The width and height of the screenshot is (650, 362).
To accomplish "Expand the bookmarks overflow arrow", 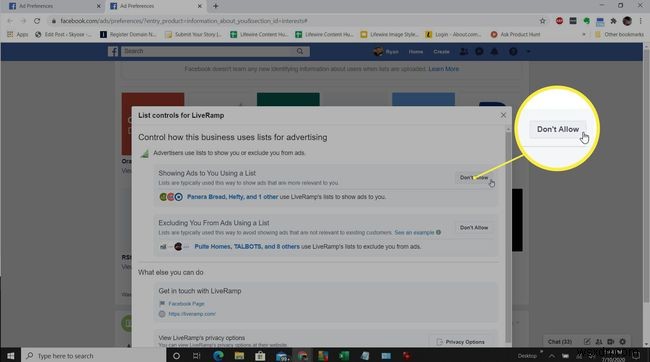I will coord(584,34).
